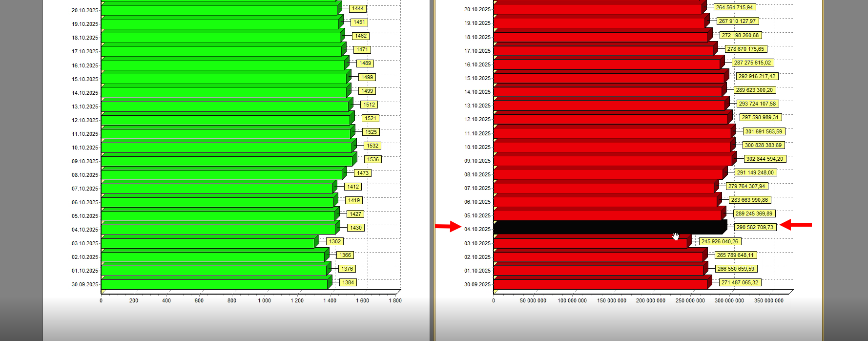Image resolution: width=868 pixels, height=341 pixels.
Task: Click the 1499 label on the 15.10.2025 row
Action: click(367, 77)
